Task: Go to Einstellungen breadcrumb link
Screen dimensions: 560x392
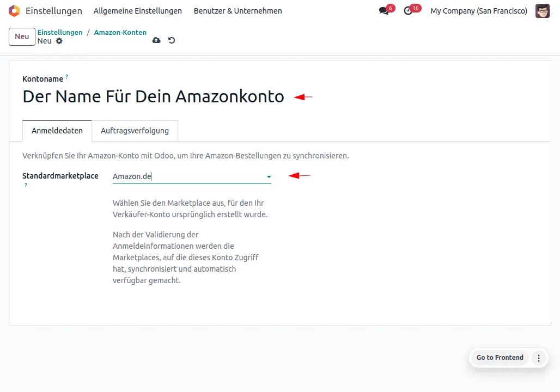Action: [60, 33]
